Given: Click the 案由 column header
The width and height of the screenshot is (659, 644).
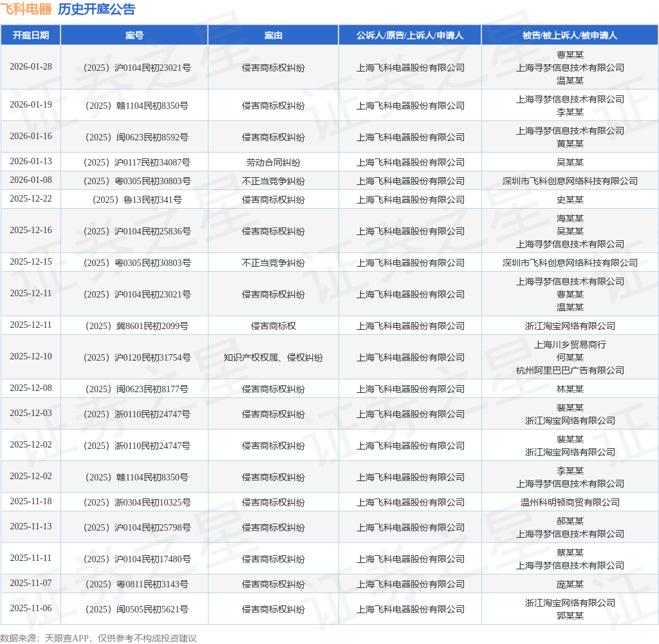Looking at the screenshot, I should tap(273, 35).
